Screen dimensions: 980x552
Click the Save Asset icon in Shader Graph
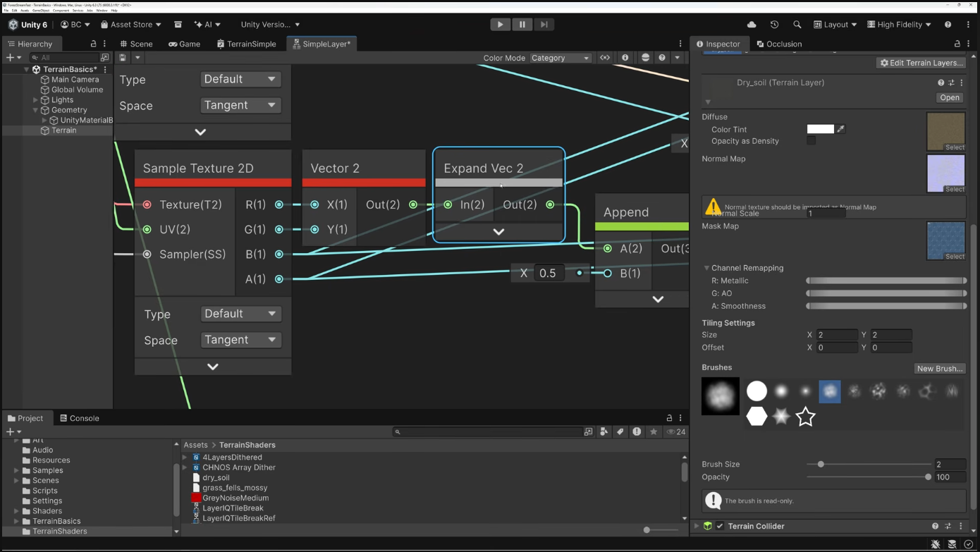pos(123,58)
